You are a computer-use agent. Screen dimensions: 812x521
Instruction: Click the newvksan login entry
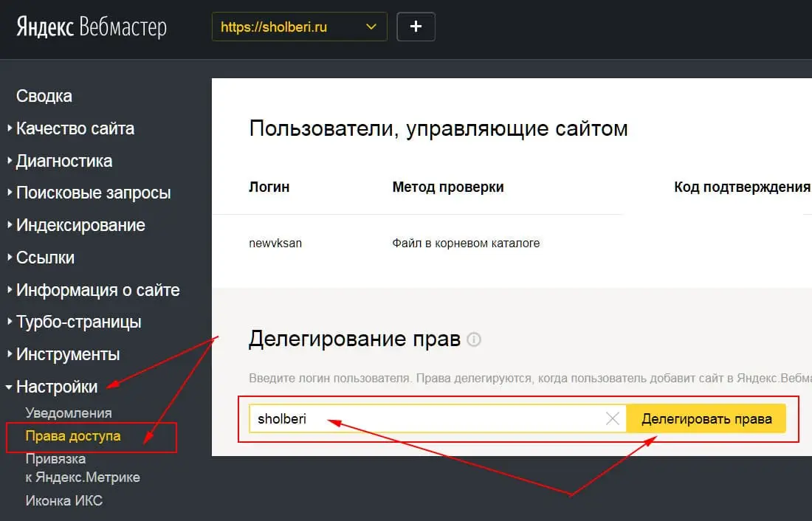tap(275, 243)
